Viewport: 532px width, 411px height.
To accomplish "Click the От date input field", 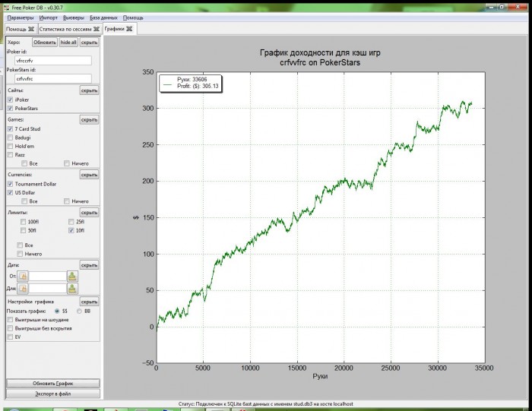I will coord(47,277).
